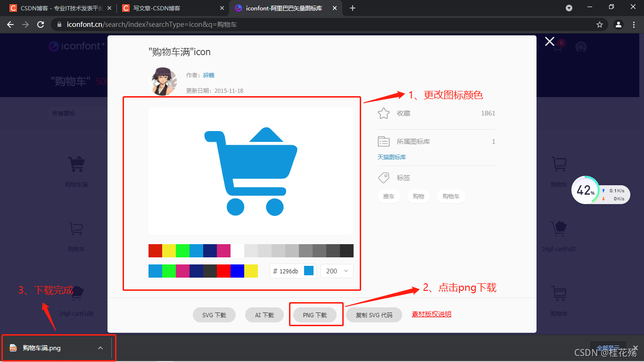Bookmark this page with the star
Image resolution: width=644 pixels, height=362 pixels.
[x=599, y=25]
